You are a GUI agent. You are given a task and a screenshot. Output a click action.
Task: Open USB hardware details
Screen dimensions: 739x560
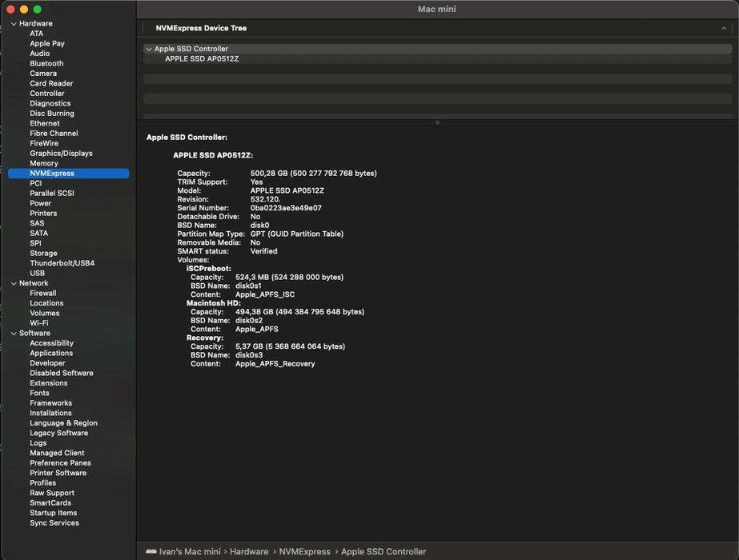(x=38, y=273)
